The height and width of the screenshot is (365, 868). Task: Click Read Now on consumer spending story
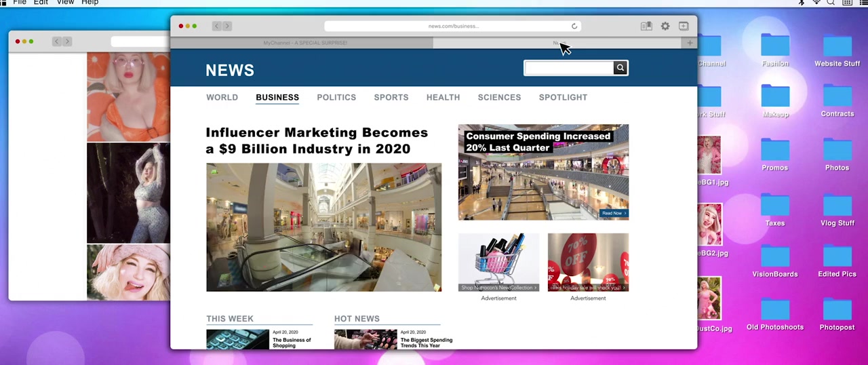[x=613, y=213]
